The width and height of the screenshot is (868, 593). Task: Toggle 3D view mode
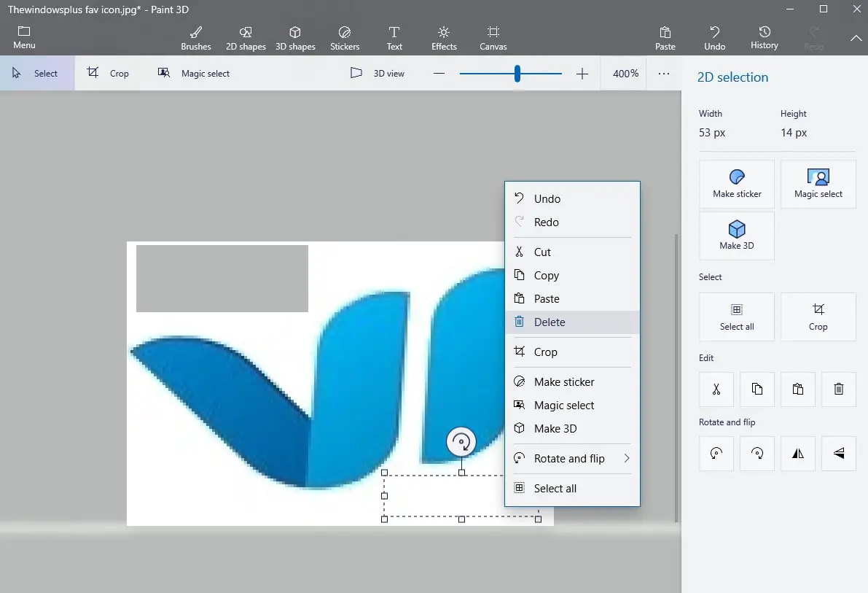click(x=378, y=73)
